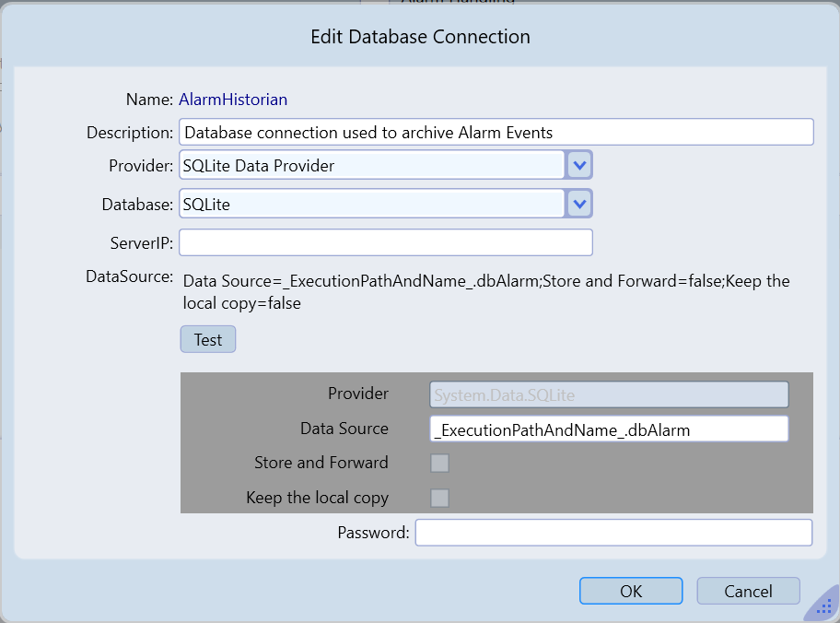Confirm with the OK button
This screenshot has height=623, width=840.
[x=631, y=591]
